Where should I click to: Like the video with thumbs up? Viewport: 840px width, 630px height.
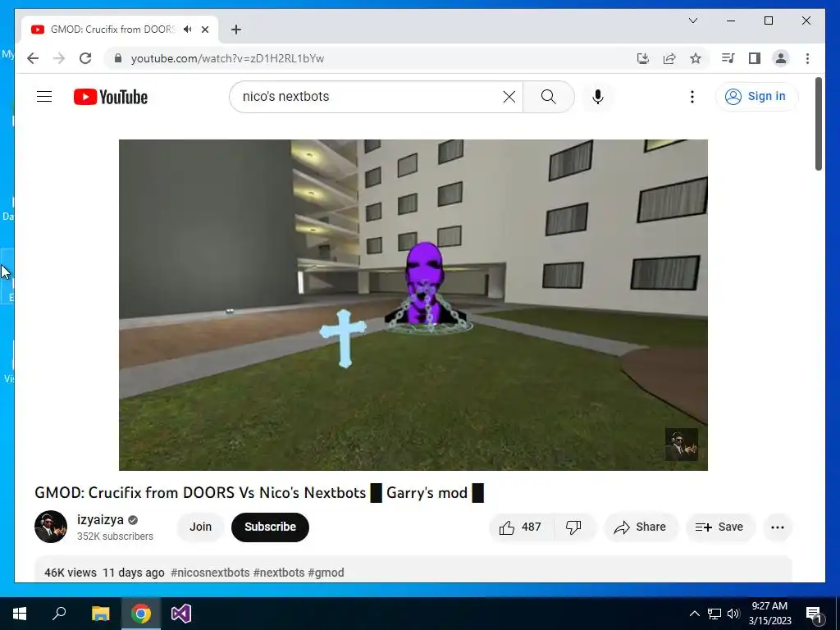click(521, 527)
